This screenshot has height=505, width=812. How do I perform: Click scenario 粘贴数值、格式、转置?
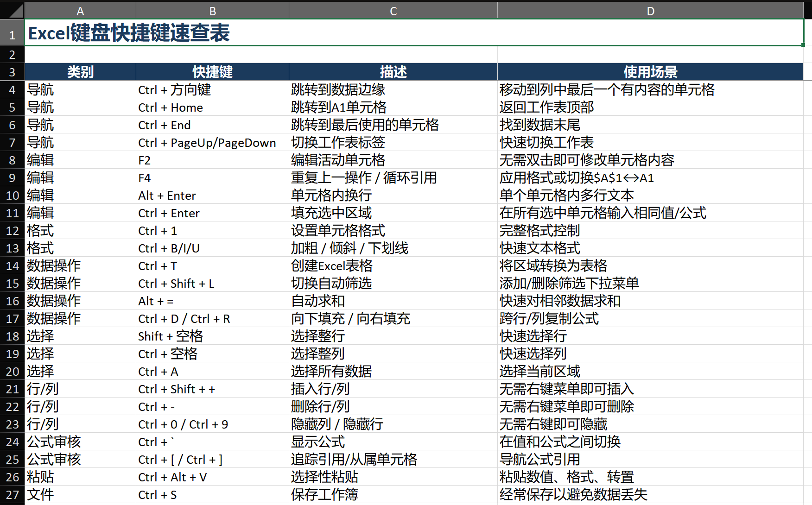[650, 477]
